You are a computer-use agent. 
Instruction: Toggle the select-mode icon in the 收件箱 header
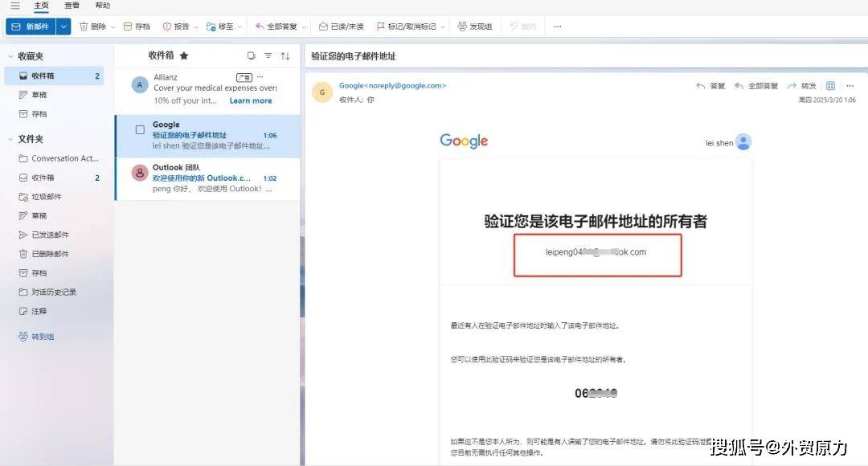[x=251, y=55]
